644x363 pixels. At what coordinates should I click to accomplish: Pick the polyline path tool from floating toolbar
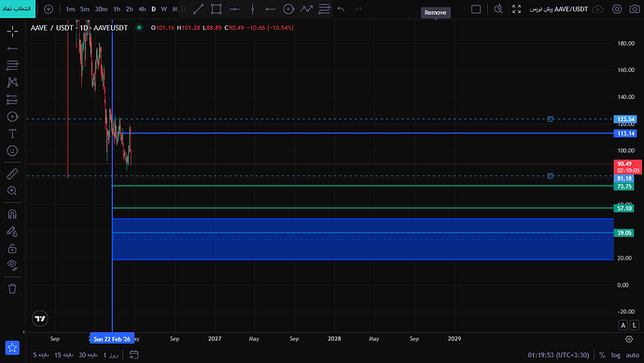(306, 9)
